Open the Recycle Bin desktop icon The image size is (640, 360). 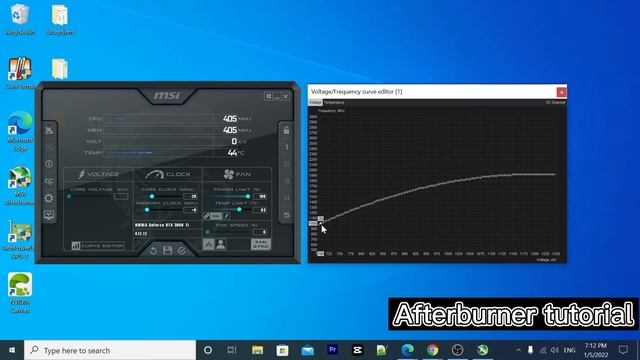(20, 19)
